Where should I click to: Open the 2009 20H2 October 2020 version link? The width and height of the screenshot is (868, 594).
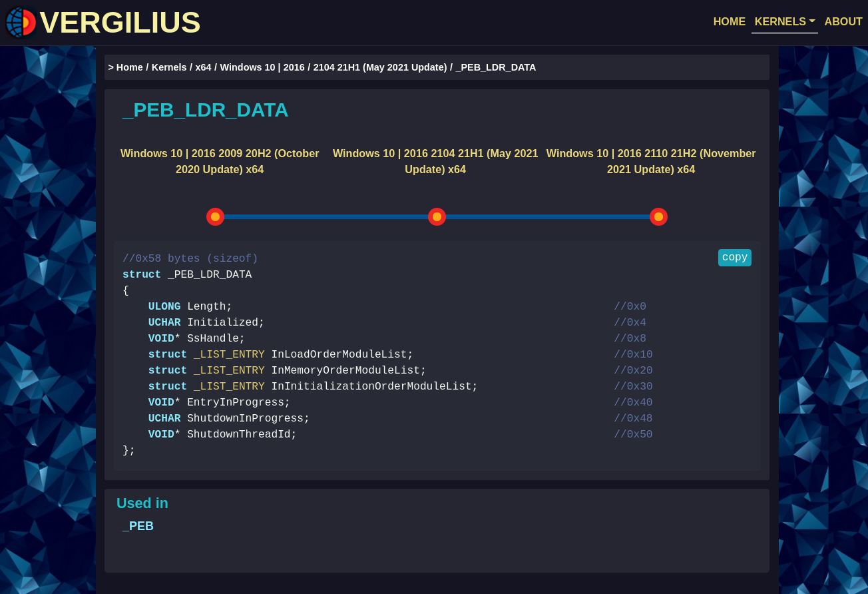pyautogui.click(x=220, y=161)
